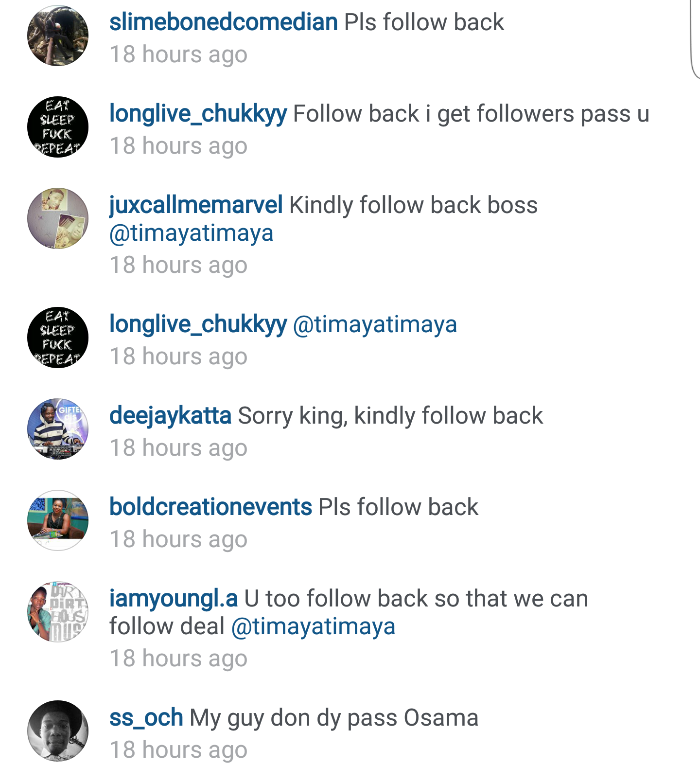Tap longlive_chukkyy username on 'Follow back i get' comment
This screenshot has width=700, height=766.
pos(198,114)
